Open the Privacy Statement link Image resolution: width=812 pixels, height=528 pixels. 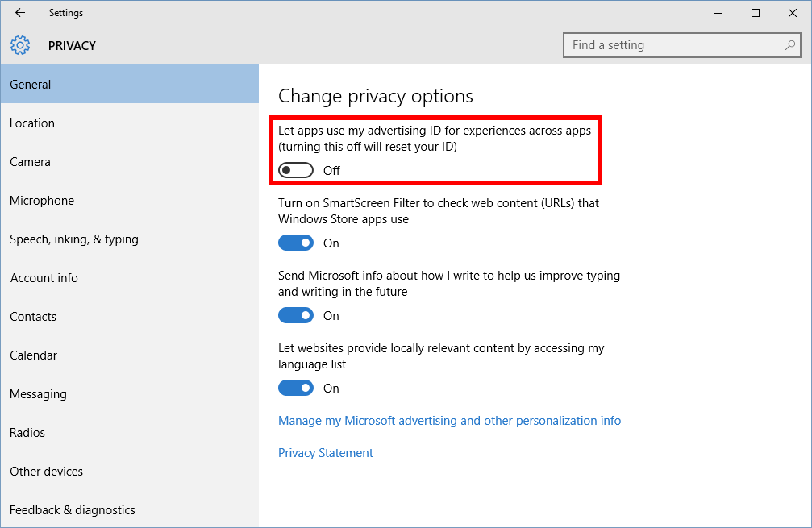326,453
